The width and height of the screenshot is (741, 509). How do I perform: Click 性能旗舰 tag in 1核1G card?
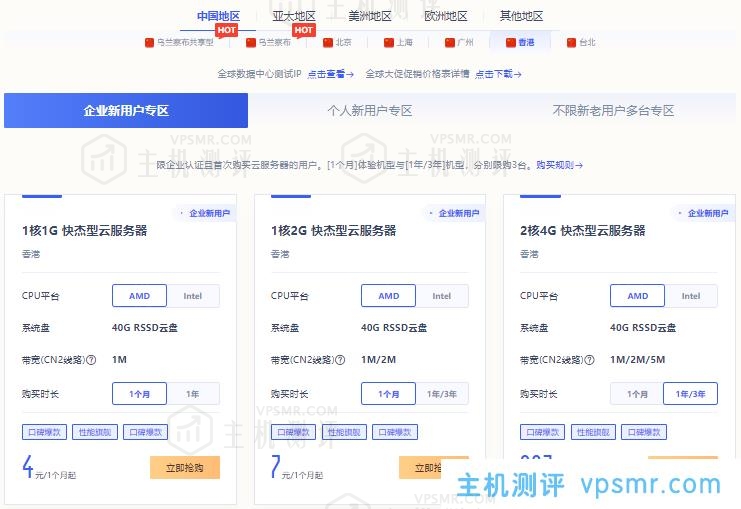(95, 432)
